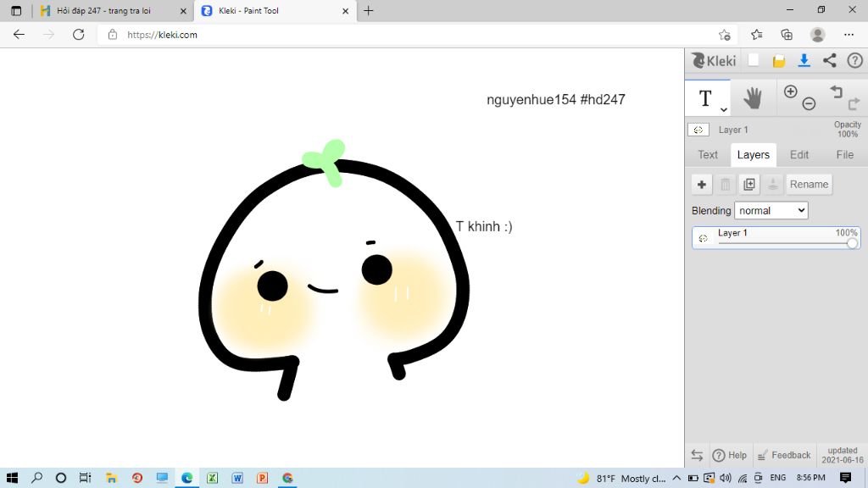Click the Kleki logo
This screenshot has height=488, width=868.
click(714, 60)
